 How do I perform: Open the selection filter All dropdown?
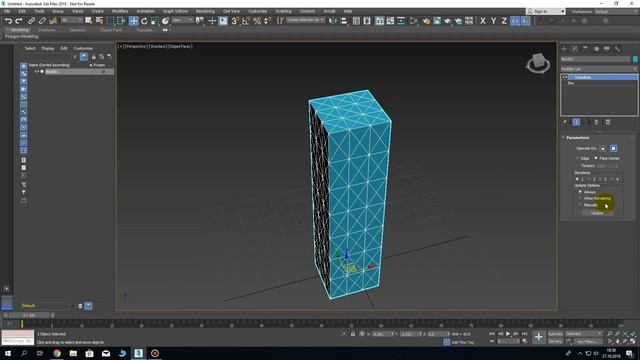tap(72, 20)
